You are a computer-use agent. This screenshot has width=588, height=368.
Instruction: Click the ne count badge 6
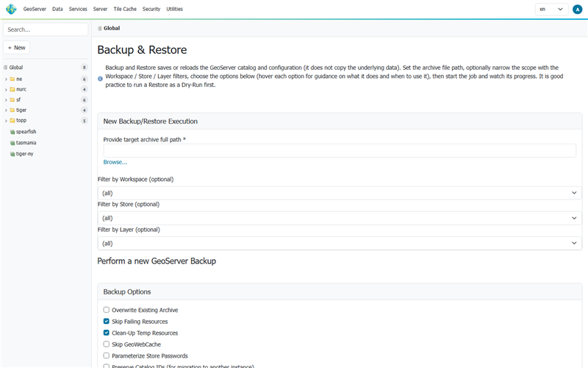point(85,79)
